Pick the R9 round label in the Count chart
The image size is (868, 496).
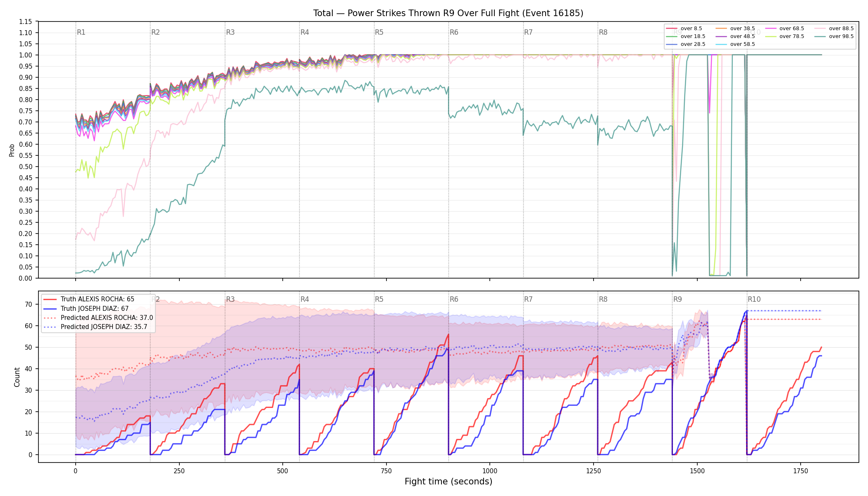[677, 299]
